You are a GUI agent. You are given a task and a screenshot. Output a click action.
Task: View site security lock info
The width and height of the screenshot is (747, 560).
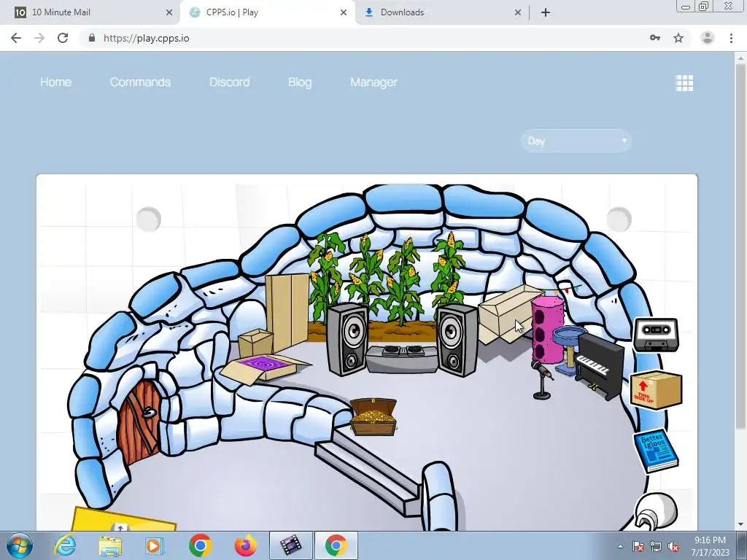[x=92, y=38]
